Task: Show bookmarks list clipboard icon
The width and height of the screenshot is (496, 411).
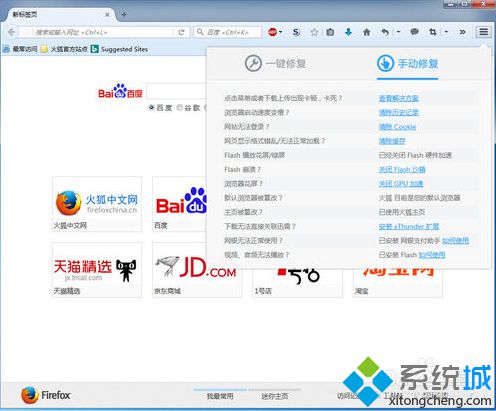Action: pos(330,32)
